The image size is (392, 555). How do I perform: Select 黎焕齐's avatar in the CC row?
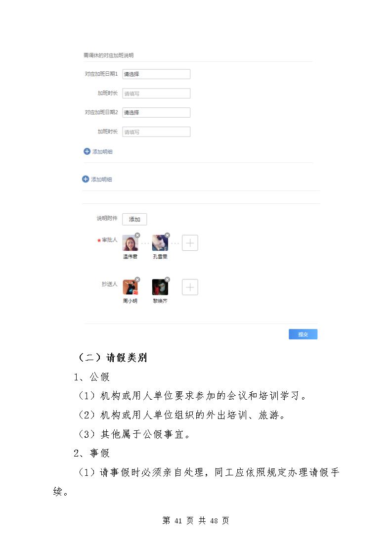pyautogui.click(x=160, y=287)
